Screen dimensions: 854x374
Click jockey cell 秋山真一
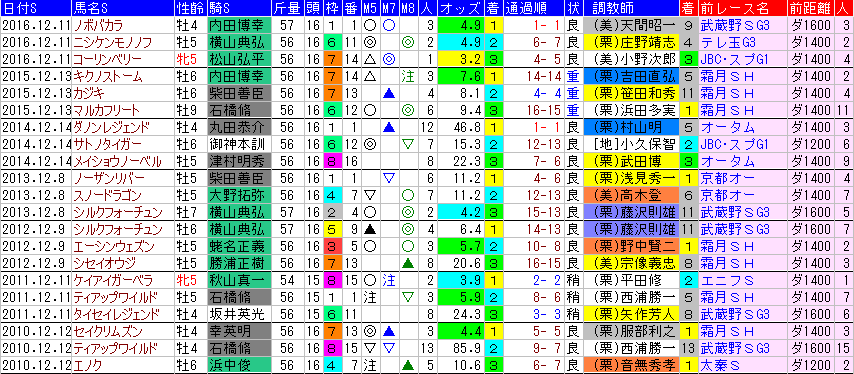point(239,280)
